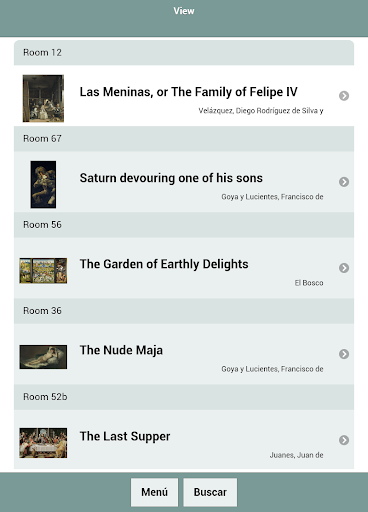Open Garden of Earthly Delights triptych thumbnail

43,270
